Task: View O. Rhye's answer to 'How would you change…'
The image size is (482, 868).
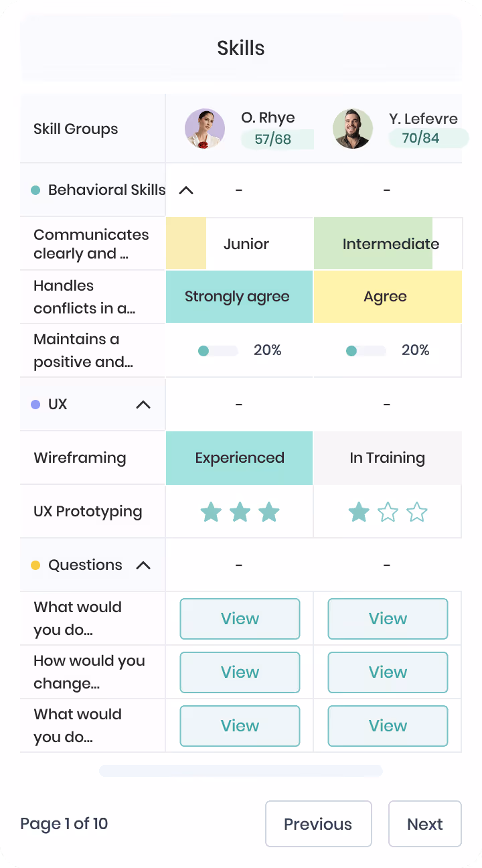Action: (240, 672)
